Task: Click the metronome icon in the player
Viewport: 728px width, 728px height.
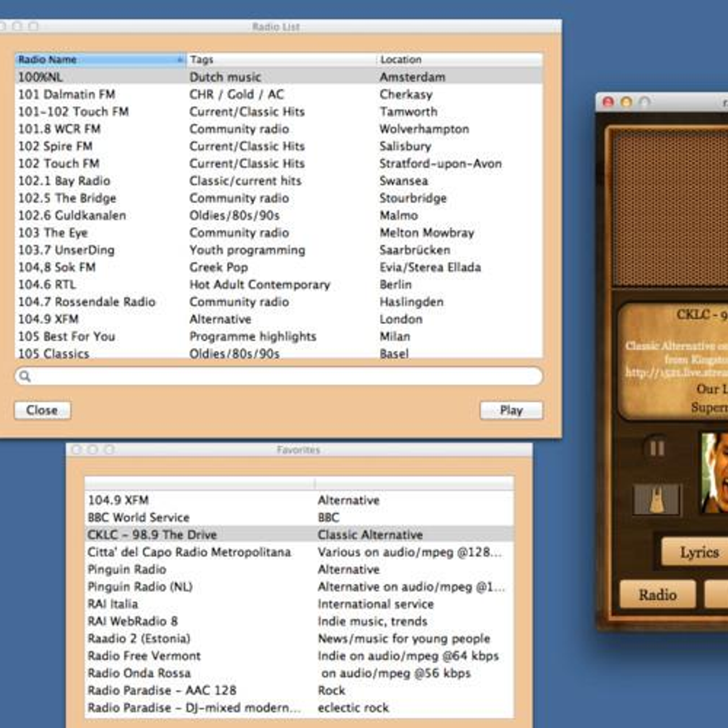Action: (x=658, y=500)
